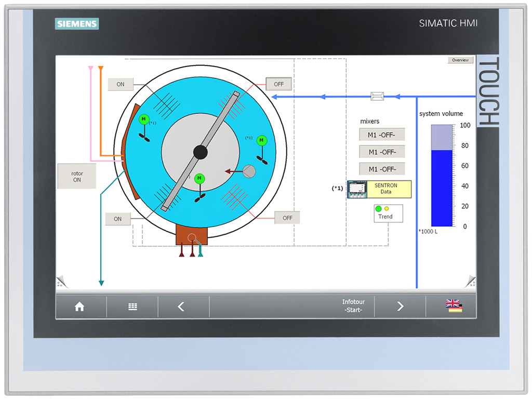Open the Trend view button
The height and width of the screenshot is (399, 532).
388,213
